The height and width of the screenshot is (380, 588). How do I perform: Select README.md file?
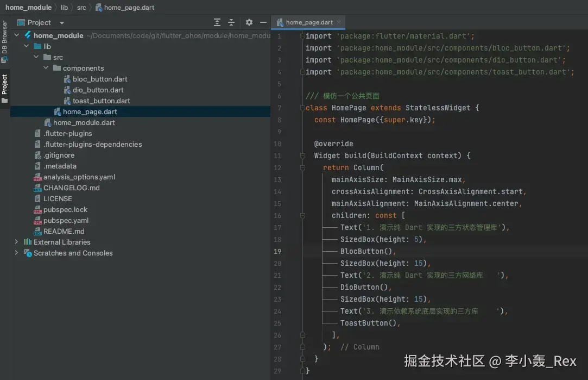pos(64,232)
